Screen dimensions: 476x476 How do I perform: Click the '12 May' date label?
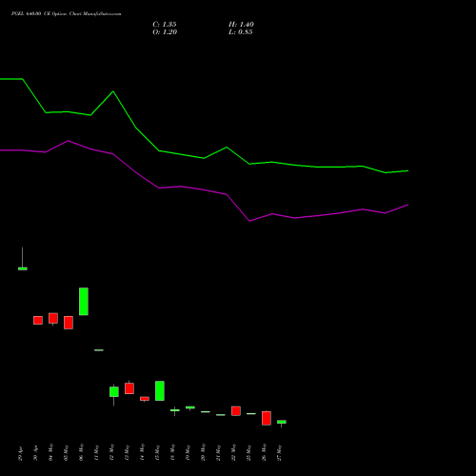coord(111,452)
